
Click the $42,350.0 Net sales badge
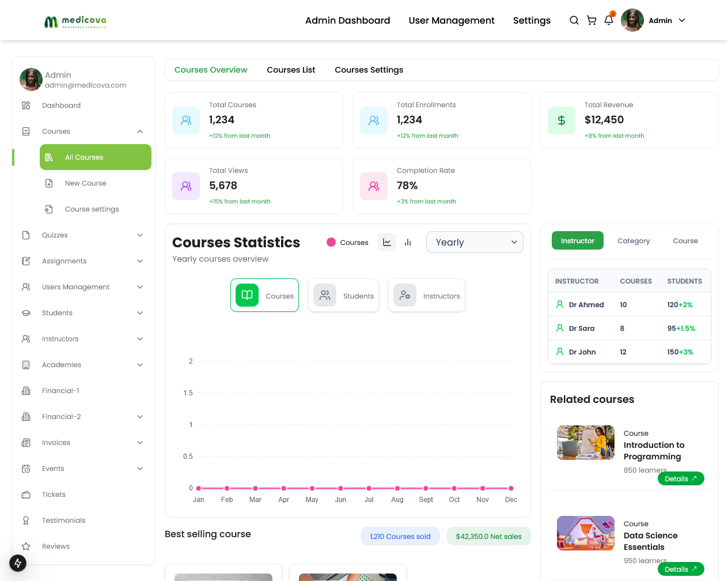tap(489, 536)
